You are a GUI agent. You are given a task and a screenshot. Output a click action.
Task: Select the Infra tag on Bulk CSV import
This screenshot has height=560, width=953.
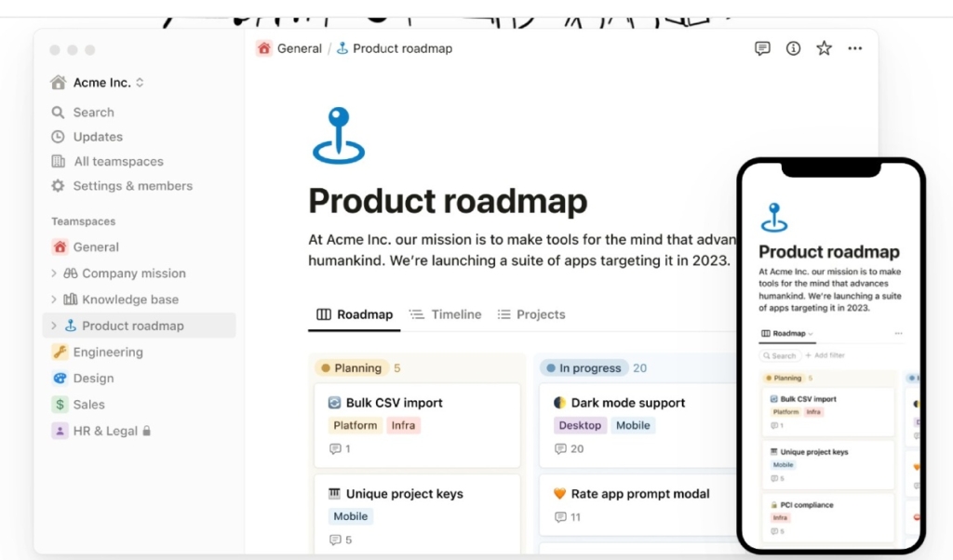(x=404, y=424)
